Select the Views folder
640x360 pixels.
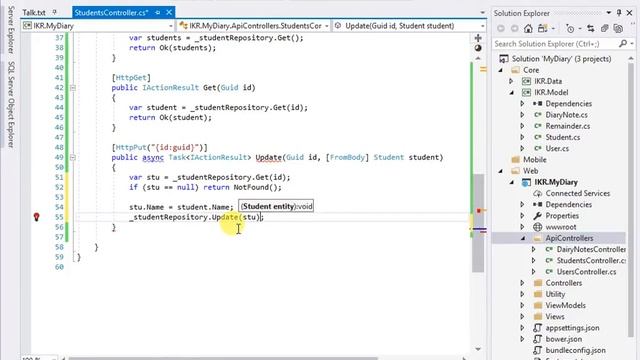tap(555, 317)
